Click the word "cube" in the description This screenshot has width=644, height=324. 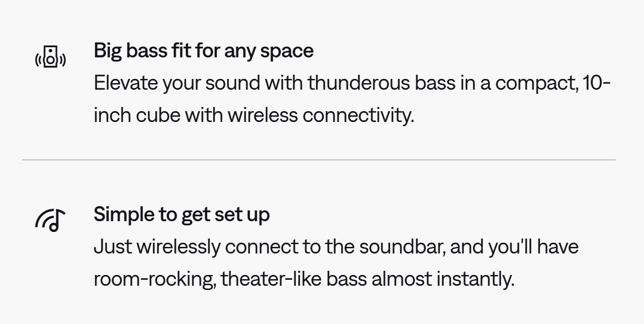point(158,115)
